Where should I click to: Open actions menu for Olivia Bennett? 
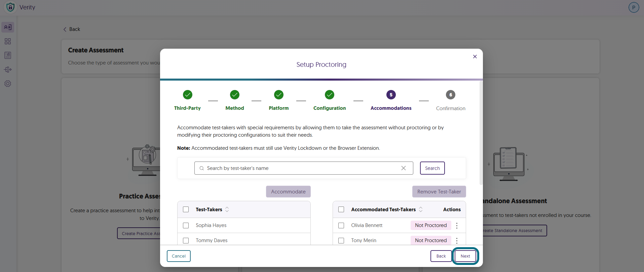click(457, 225)
